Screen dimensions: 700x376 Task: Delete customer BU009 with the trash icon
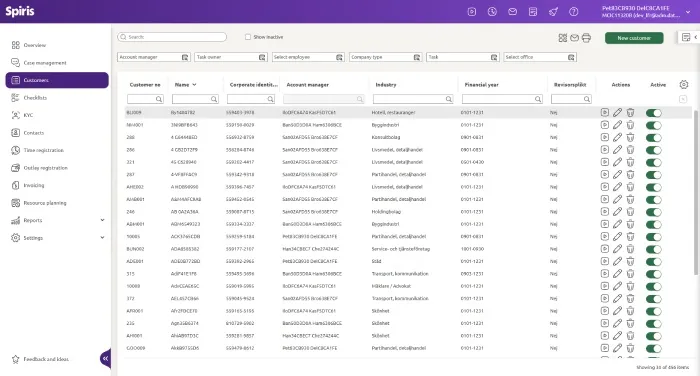coord(630,113)
